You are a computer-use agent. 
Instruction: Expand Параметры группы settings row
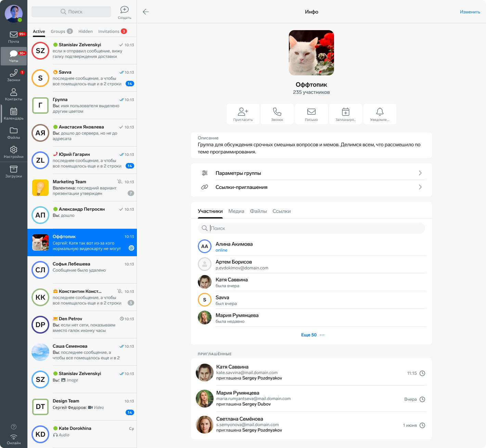tap(311, 173)
